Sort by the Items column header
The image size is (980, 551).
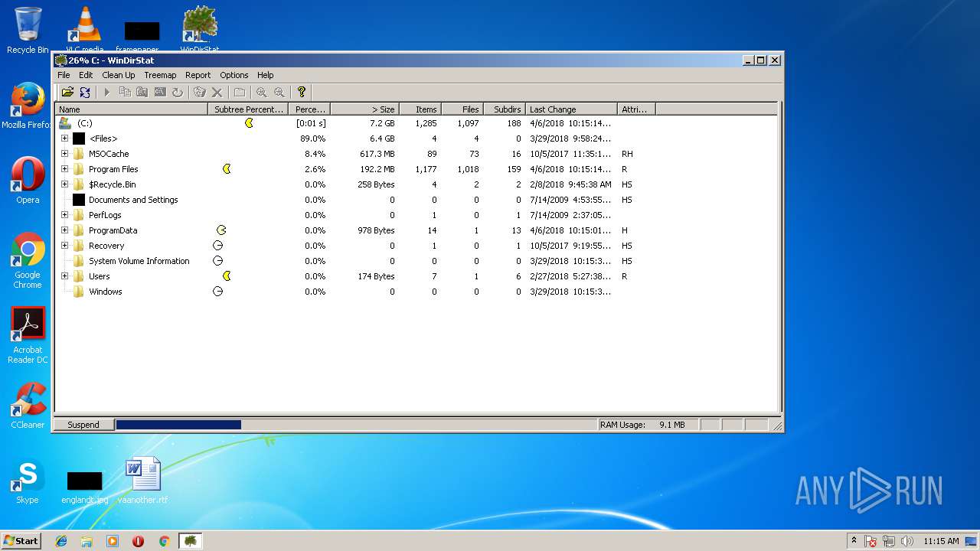[x=420, y=109]
